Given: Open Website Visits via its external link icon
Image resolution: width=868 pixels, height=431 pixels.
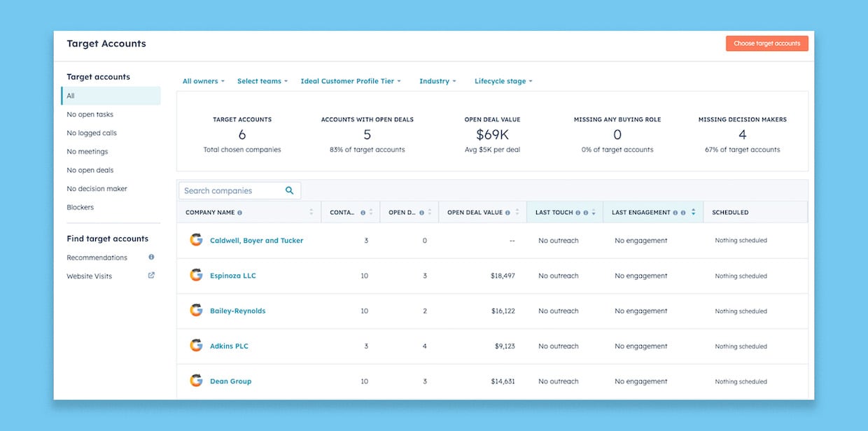Looking at the screenshot, I should coord(151,275).
